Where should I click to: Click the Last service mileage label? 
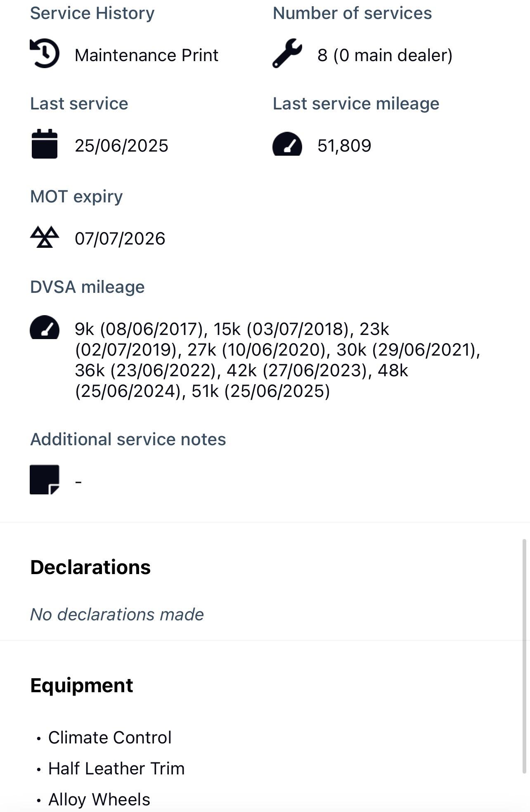coord(356,104)
